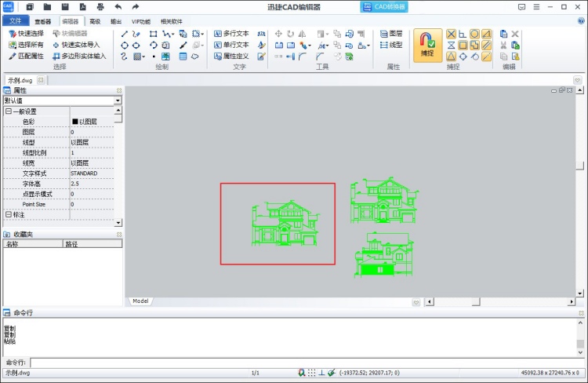Open the 默认值 dropdown in properties panel
This screenshot has height=383, width=588.
[118, 100]
